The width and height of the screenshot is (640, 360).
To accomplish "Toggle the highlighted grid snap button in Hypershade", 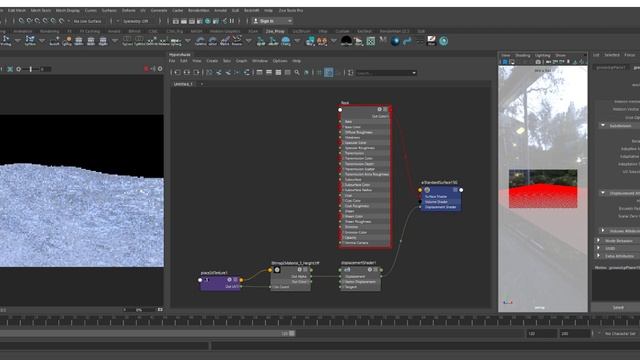I will (329, 73).
